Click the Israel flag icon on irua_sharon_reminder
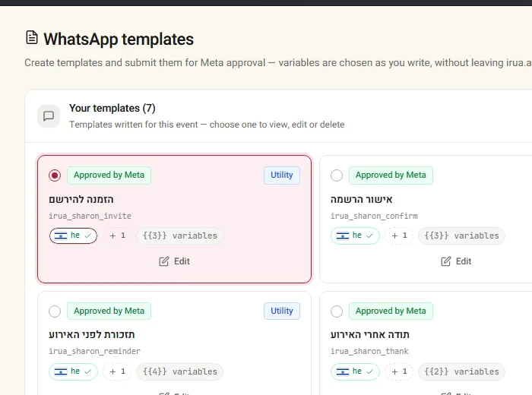The height and width of the screenshot is (395, 532). (x=61, y=371)
